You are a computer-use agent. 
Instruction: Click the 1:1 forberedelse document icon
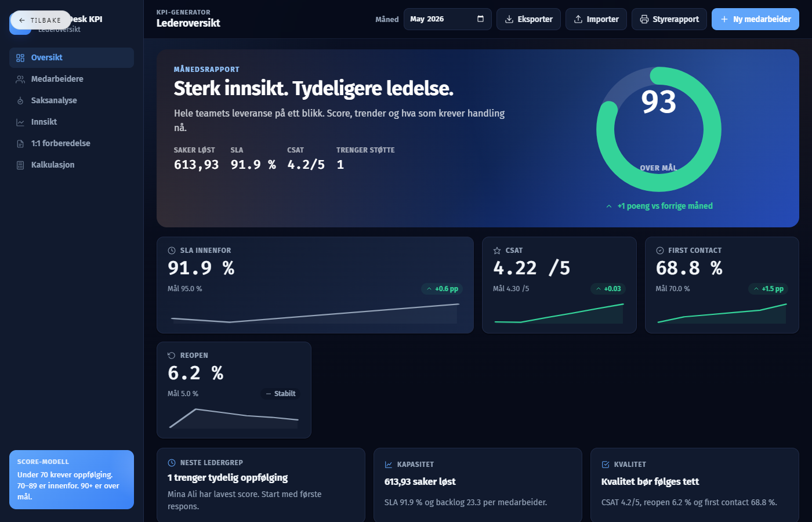click(20, 143)
